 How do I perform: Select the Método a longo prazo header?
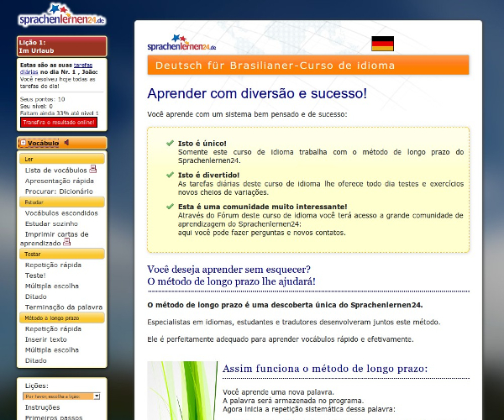(x=61, y=318)
